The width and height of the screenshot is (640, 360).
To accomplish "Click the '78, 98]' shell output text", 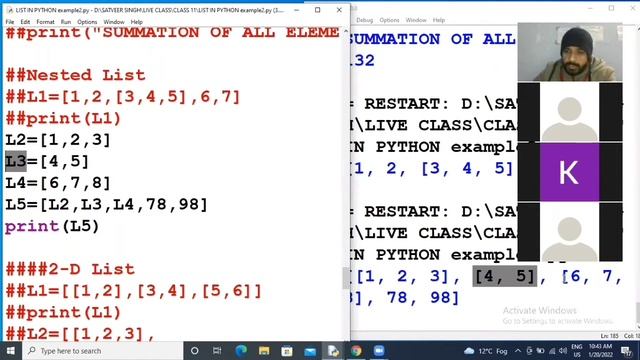I will pos(423,298).
